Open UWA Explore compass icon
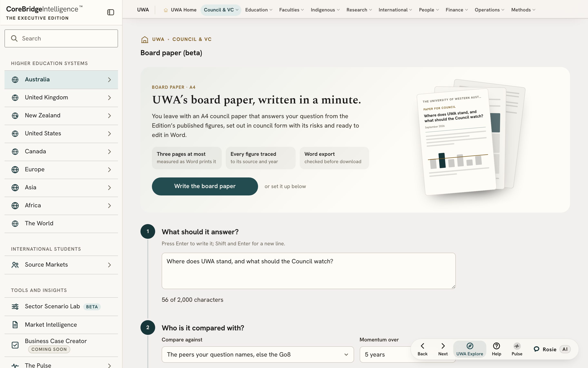This screenshot has height=368, width=588. 470,346
